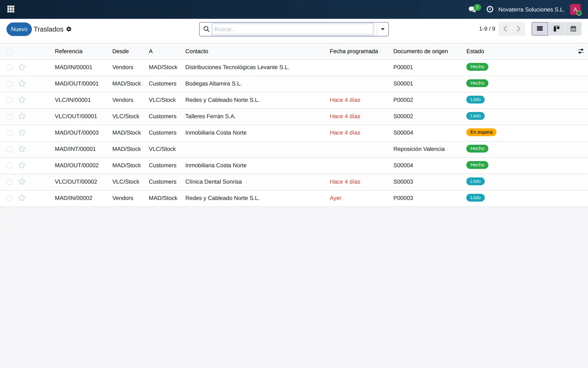Screen dimensions: 588x368
Task: Click the Reposición Valencia origin document
Action: tap(419, 149)
